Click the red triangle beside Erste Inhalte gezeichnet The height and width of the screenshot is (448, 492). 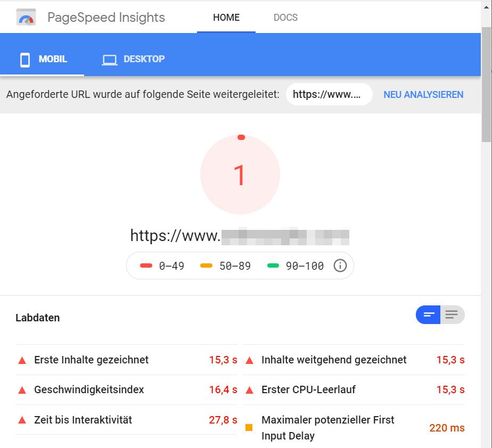point(22,360)
